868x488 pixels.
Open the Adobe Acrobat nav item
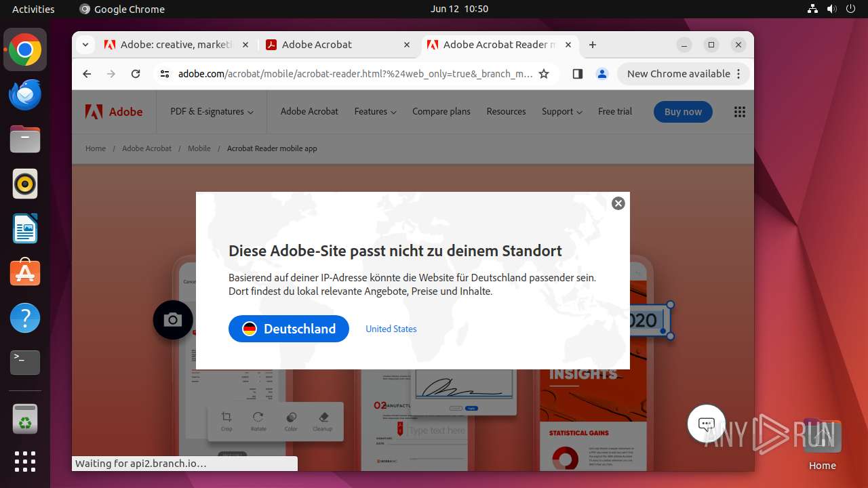click(x=309, y=112)
